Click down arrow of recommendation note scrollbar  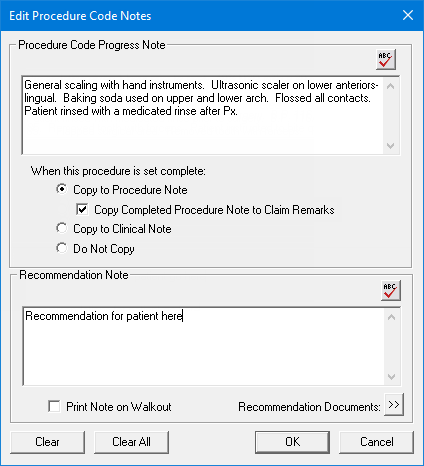tap(392, 377)
